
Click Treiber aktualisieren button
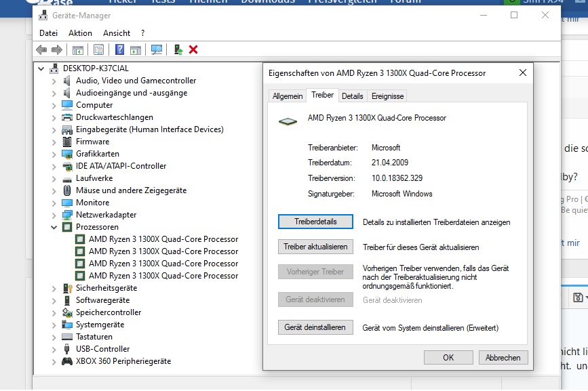coord(315,247)
